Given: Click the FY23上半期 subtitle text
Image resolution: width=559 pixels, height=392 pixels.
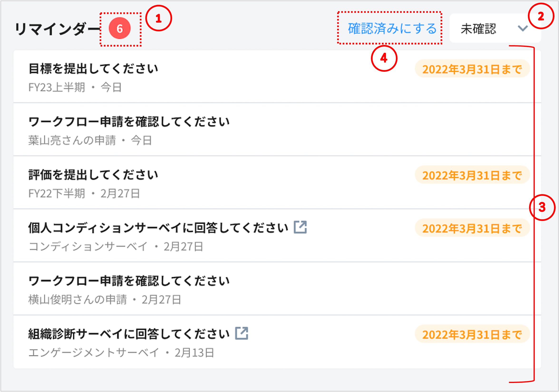Looking at the screenshot, I should point(57,87).
